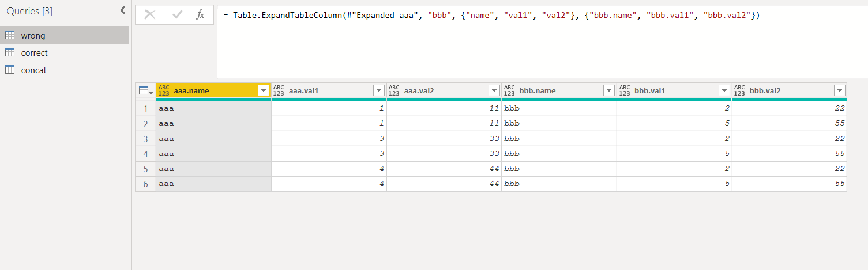Select the aaa.val1 column header
The image size is (868, 270).
[329, 91]
